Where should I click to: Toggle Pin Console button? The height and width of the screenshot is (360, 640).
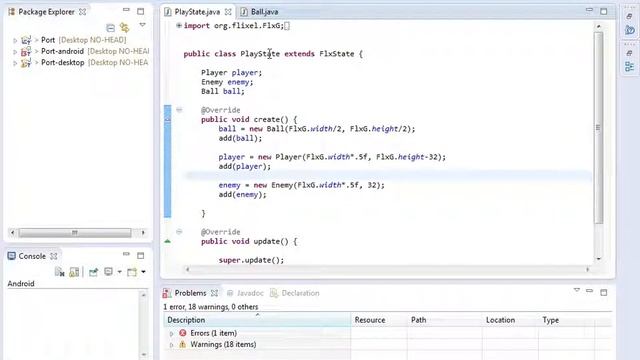click(93, 272)
